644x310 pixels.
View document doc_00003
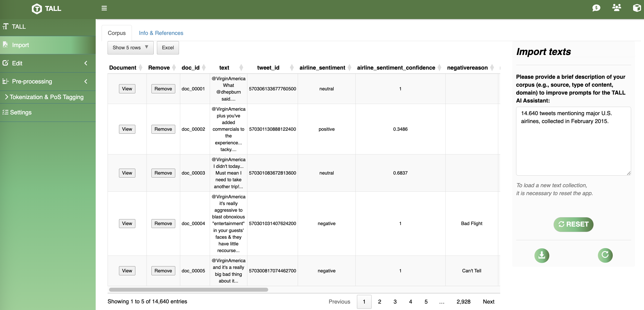point(127,173)
